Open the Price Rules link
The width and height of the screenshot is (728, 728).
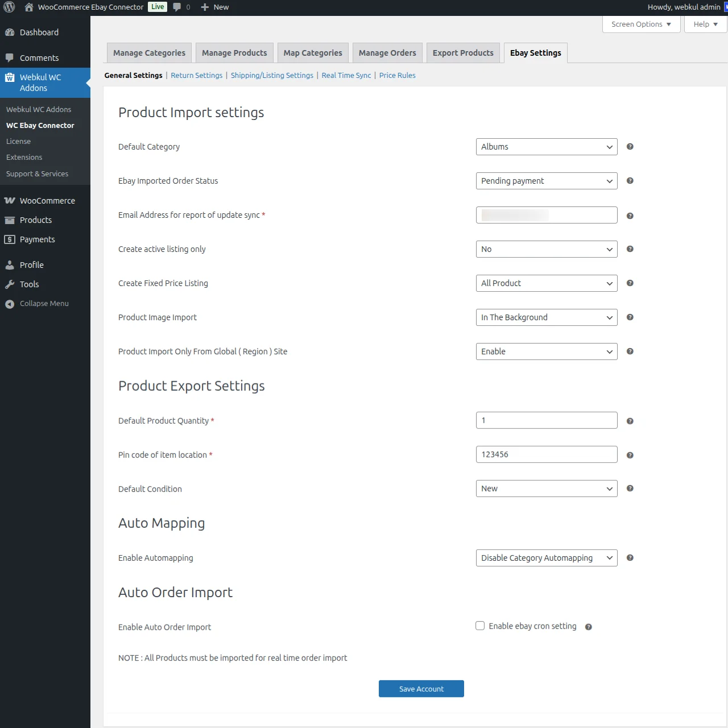tap(398, 76)
